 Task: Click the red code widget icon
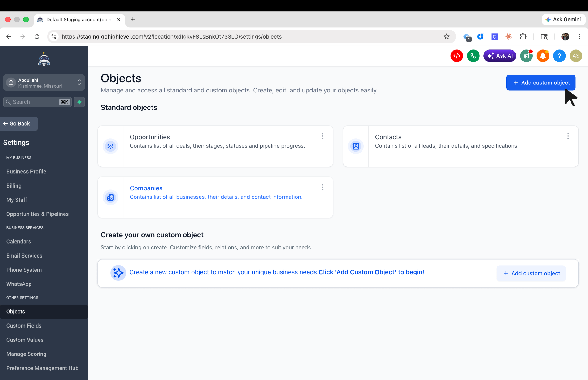click(x=457, y=56)
